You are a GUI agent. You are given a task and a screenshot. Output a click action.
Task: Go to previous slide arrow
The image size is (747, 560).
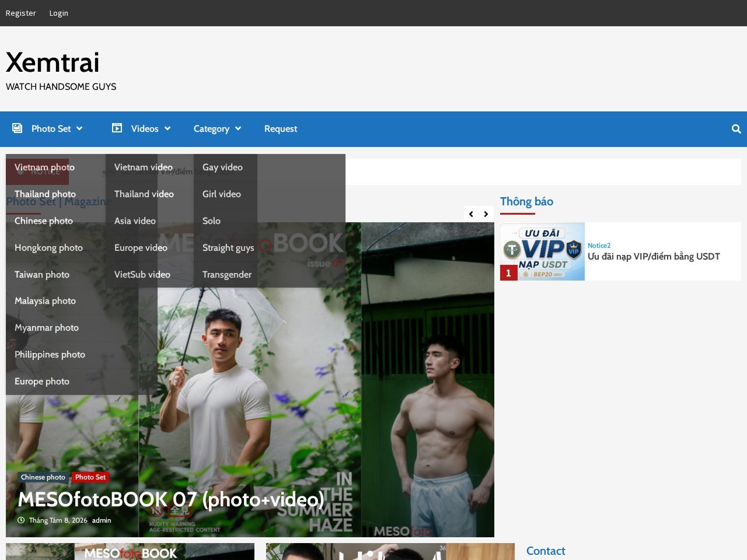[471, 214]
